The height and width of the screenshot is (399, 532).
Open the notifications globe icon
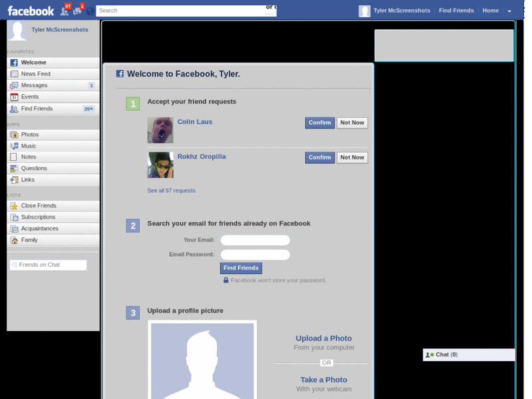coord(90,12)
